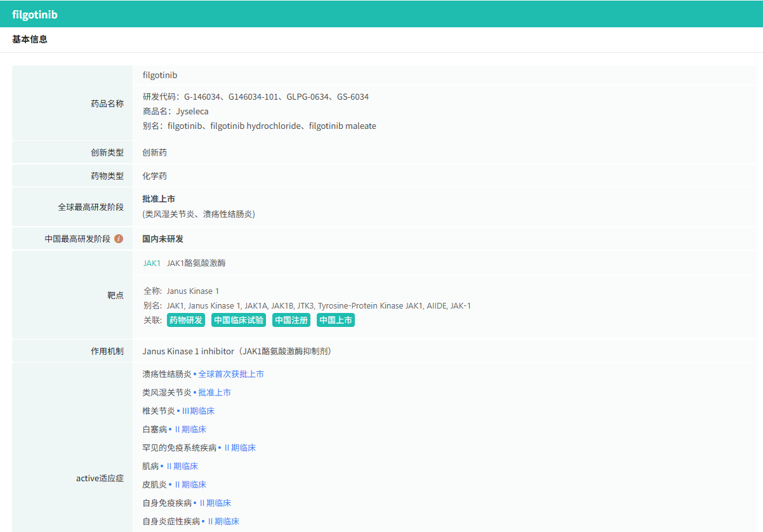Screen dimensions: 763x532
Task: Click II期临床 link beside 自身免疫疾病
Action: 215,503
